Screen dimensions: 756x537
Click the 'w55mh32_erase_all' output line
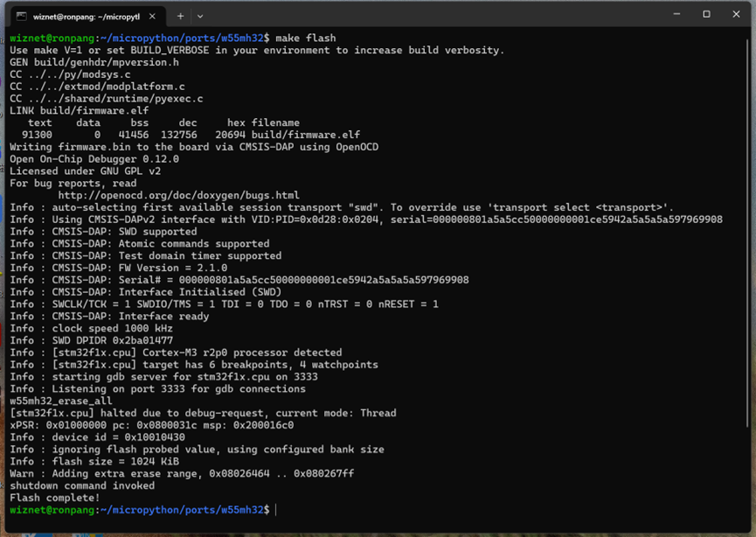point(61,401)
